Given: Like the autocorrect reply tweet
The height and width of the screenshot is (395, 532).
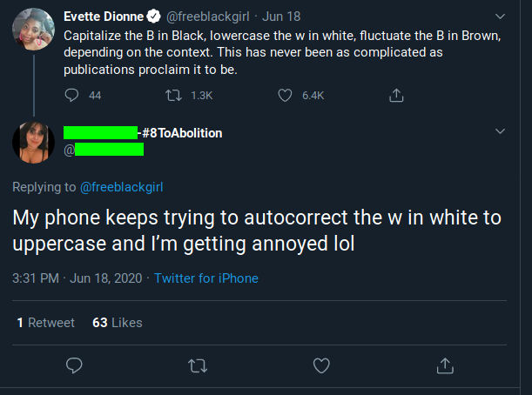Looking at the screenshot, I should click(321, 365).
